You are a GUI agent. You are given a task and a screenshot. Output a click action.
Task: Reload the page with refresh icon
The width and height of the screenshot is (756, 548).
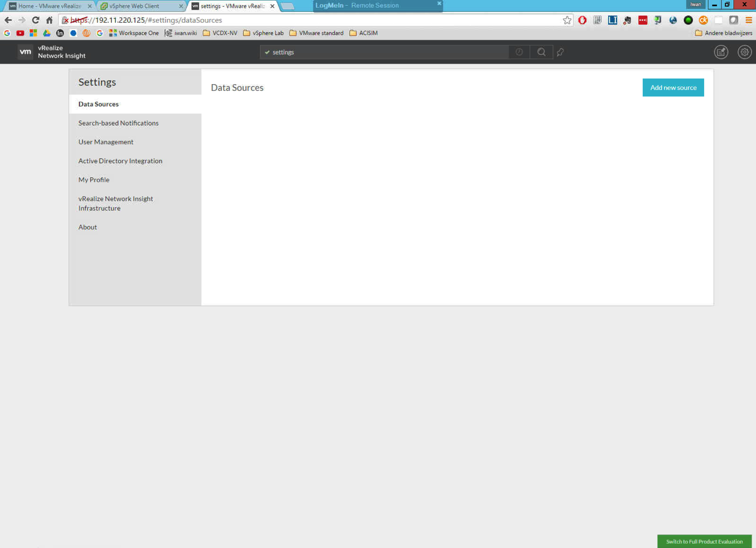click(36, 20)
